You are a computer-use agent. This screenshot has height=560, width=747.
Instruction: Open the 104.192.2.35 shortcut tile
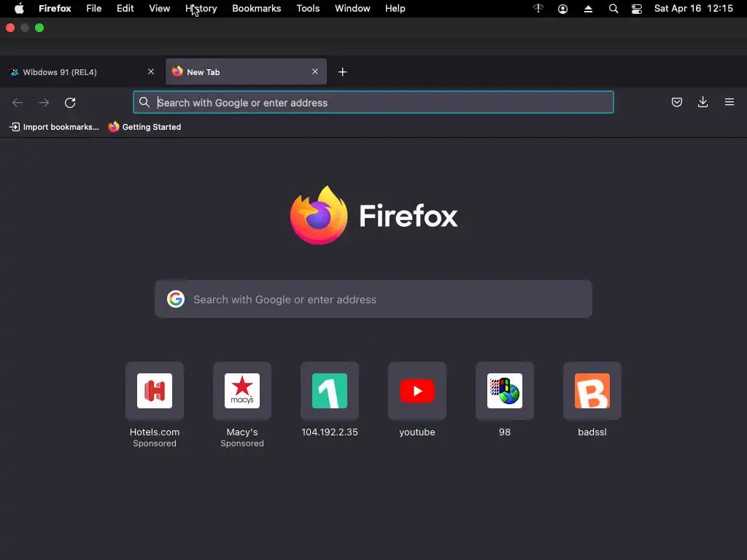pyautogui.click(x=330, y=391)
